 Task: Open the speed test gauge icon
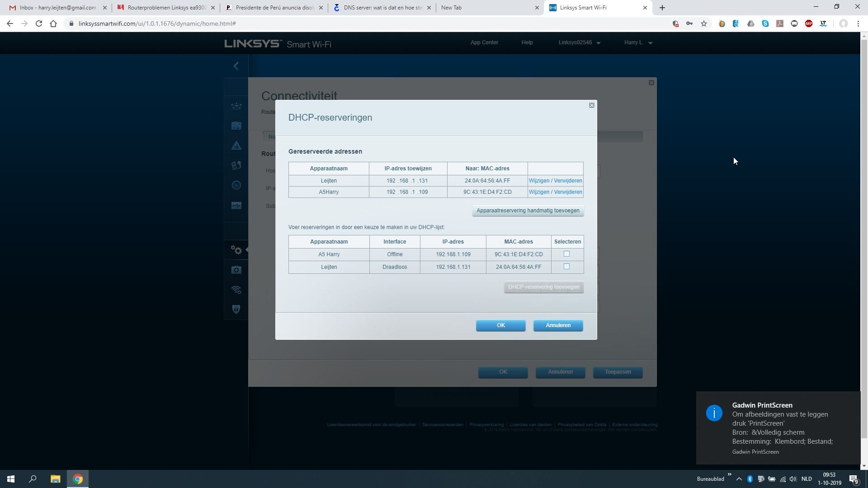pos(236,185)
